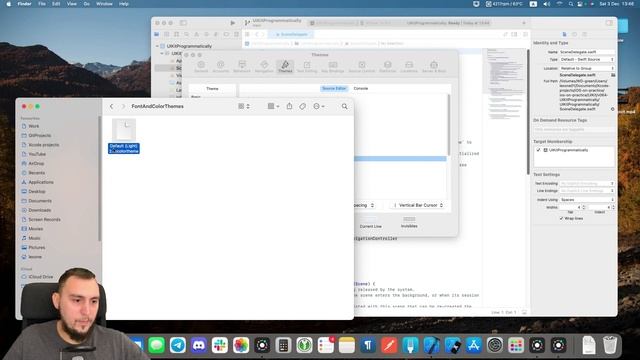Open the Window menu in menu bar
The width and height of the screenshot is (640, 360).
click(104, 4)
